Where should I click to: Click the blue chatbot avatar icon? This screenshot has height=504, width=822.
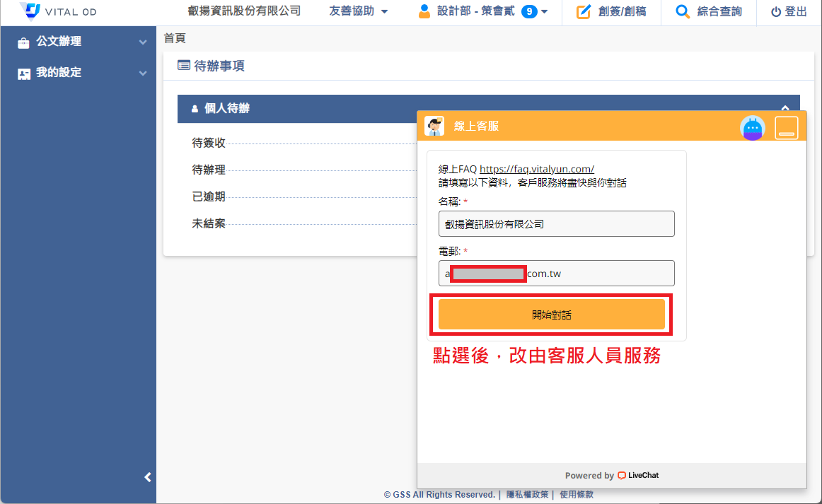(752, 127)
